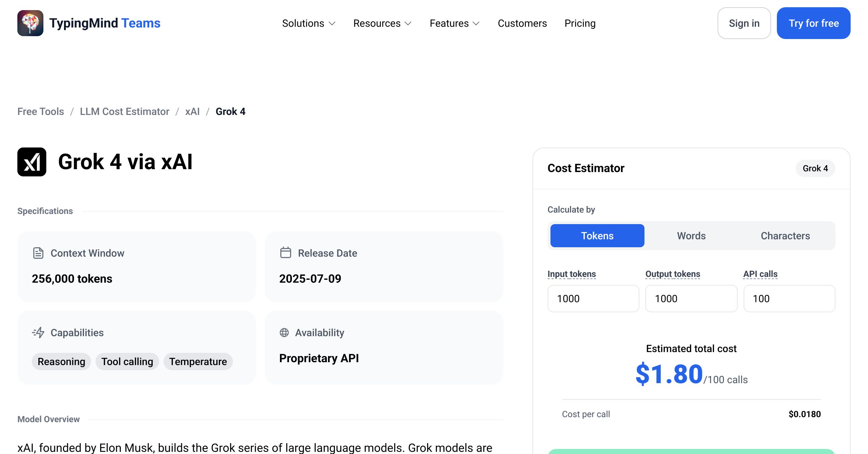Click the Specifications section label
This screenshot has height=454, width=868.
(x=45, y=211)
